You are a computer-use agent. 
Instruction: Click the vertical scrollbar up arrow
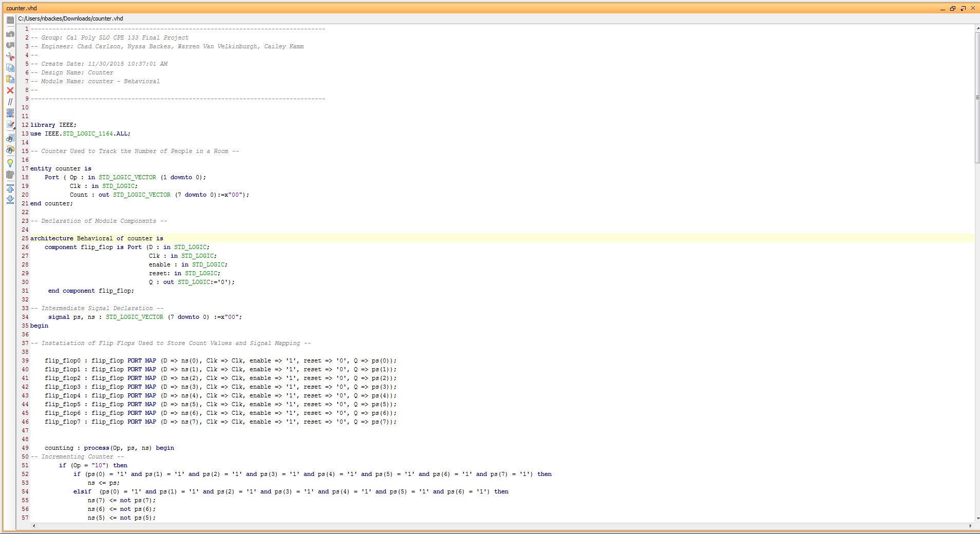[x=977, y=28]
